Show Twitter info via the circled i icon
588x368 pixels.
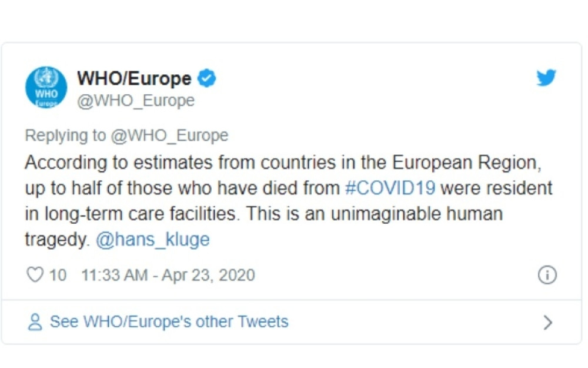point(547,275)
